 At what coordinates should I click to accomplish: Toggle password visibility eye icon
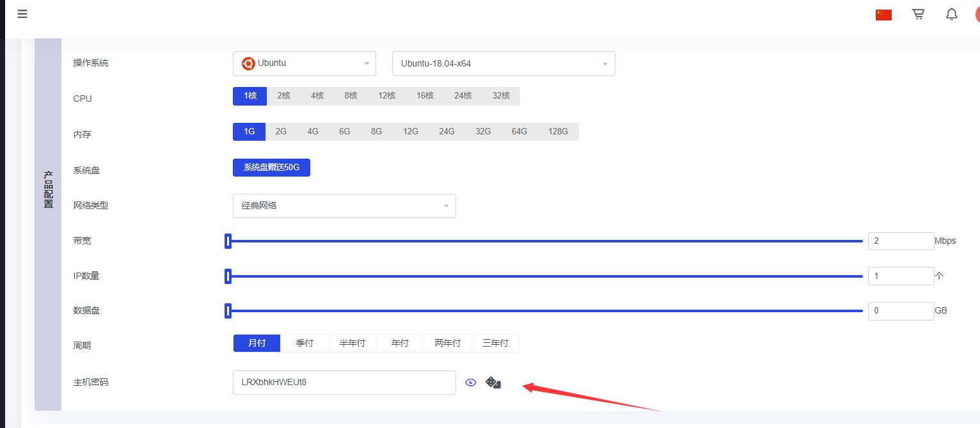471,383
